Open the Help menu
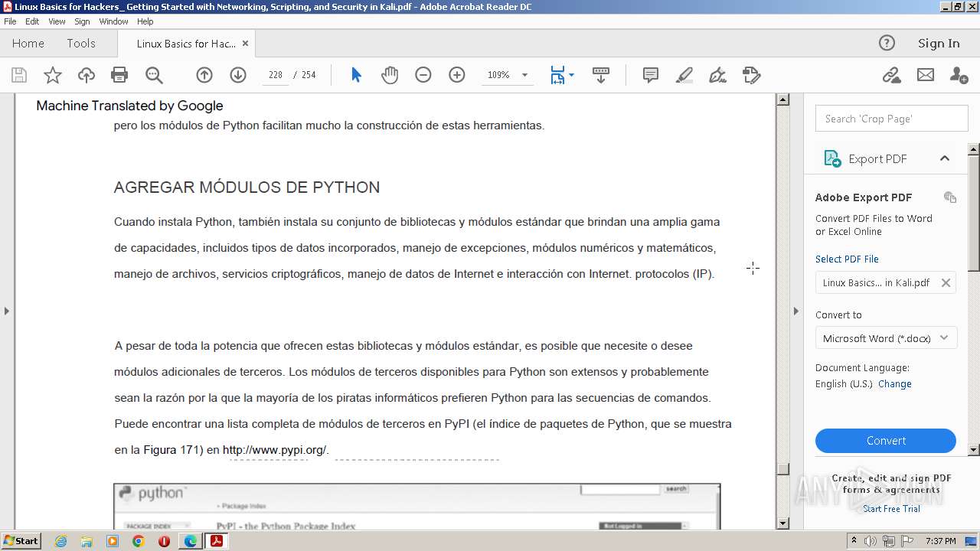980x551 pixels. (145, 21)
